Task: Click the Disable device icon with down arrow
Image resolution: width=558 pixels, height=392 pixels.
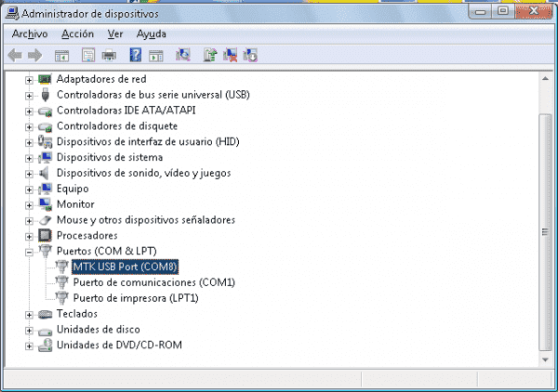Action: (250, 55)
